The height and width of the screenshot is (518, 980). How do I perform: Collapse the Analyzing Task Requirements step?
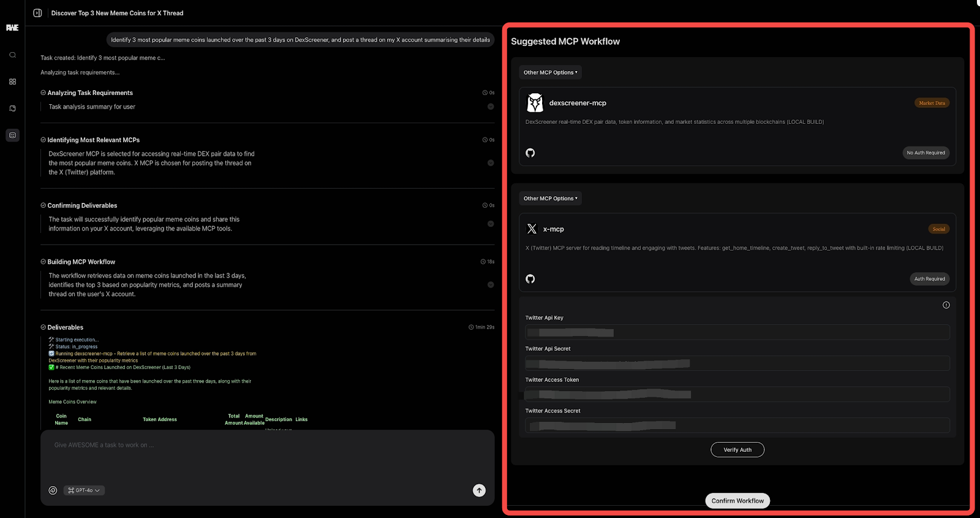click(491, 107)
